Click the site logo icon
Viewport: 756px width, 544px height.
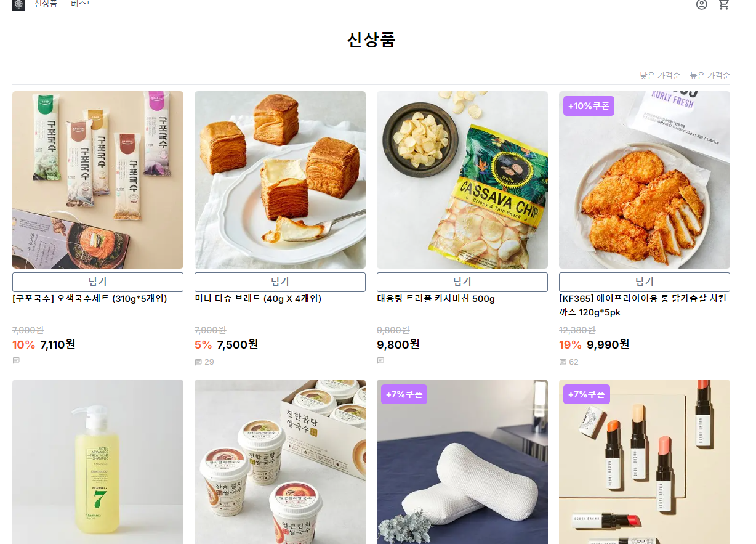pos(18,5)
